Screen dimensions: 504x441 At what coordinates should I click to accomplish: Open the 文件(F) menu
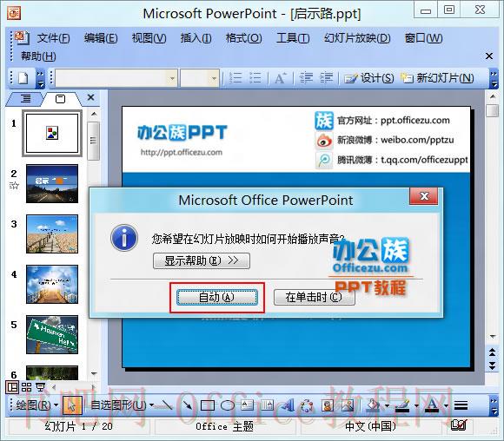53,38
